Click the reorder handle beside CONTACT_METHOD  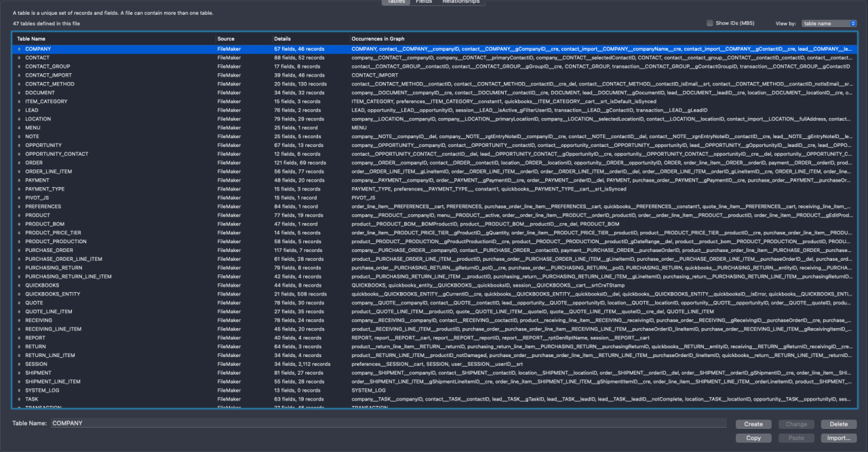coord(19,84)
